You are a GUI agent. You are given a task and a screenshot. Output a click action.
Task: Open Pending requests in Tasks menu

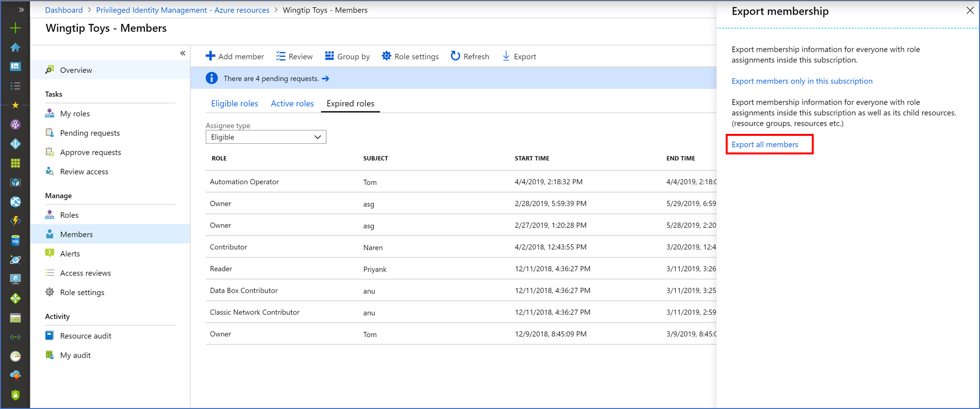(x=89, y=133)
